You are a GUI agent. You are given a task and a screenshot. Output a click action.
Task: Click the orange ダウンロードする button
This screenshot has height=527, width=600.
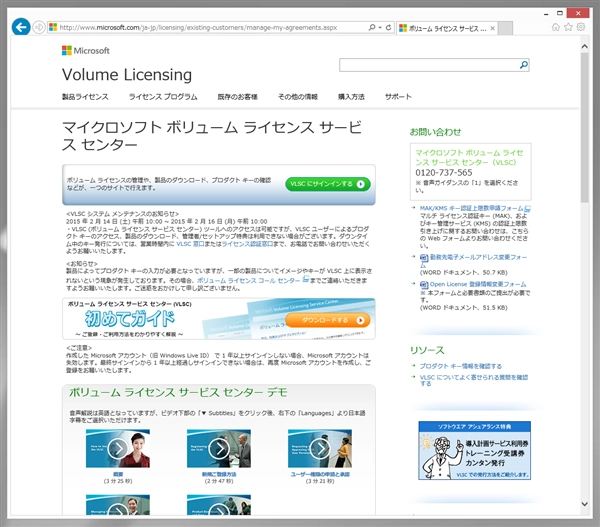click(328, 320)
